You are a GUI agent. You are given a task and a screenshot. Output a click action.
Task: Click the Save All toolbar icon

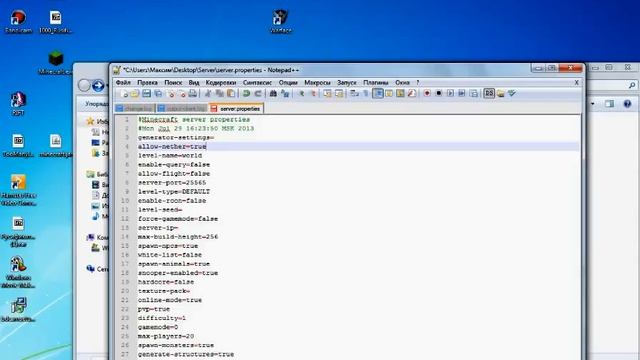(x=158, y=93)
